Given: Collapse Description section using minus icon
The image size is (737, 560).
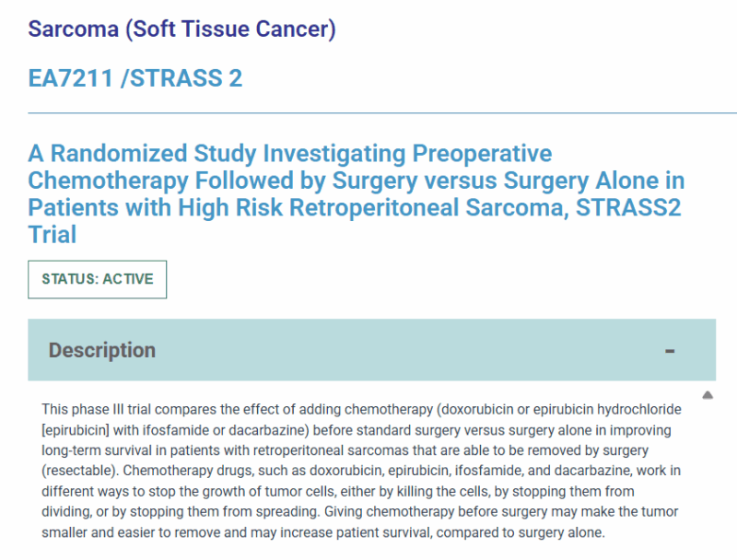Looking at the screenshot, I should pyautogui.click(x=670, y=351).
